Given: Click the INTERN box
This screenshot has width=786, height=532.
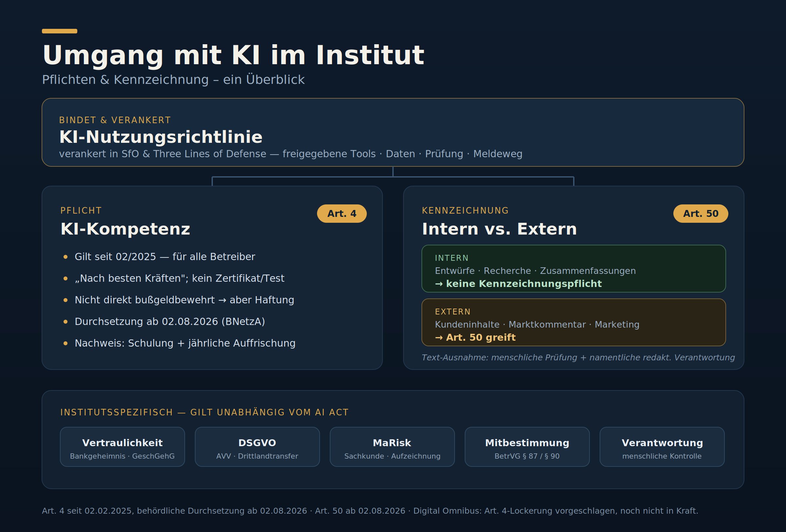Looking at the screenshot, I should 573,269.
